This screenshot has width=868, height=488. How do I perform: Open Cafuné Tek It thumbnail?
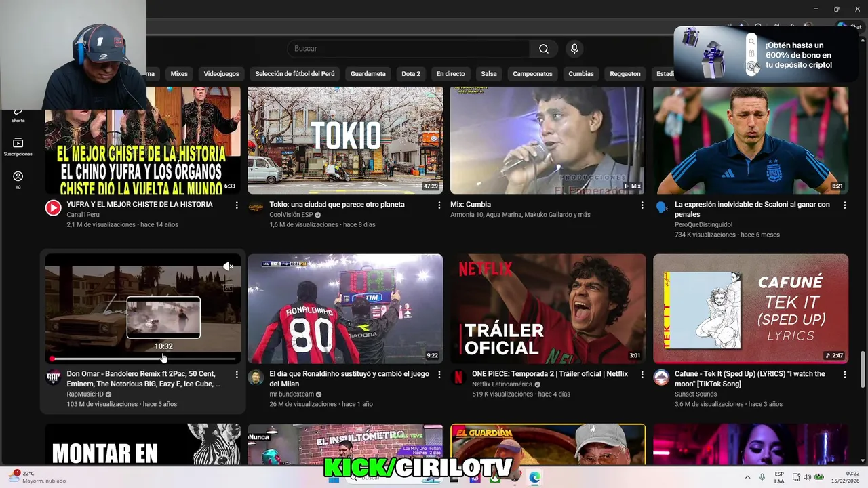coord(751,309)
